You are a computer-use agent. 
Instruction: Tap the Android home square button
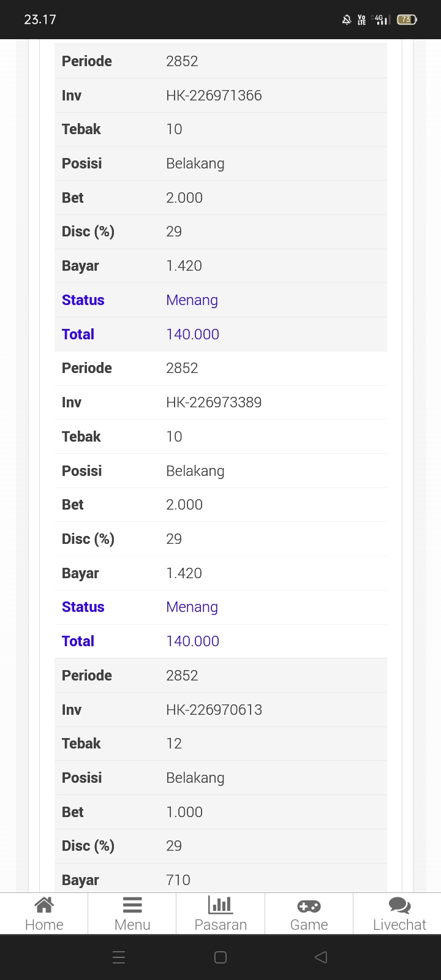point(221,957)
